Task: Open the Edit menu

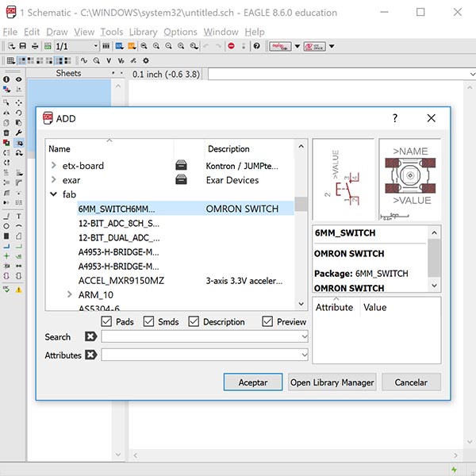Action: coord(32,32)
